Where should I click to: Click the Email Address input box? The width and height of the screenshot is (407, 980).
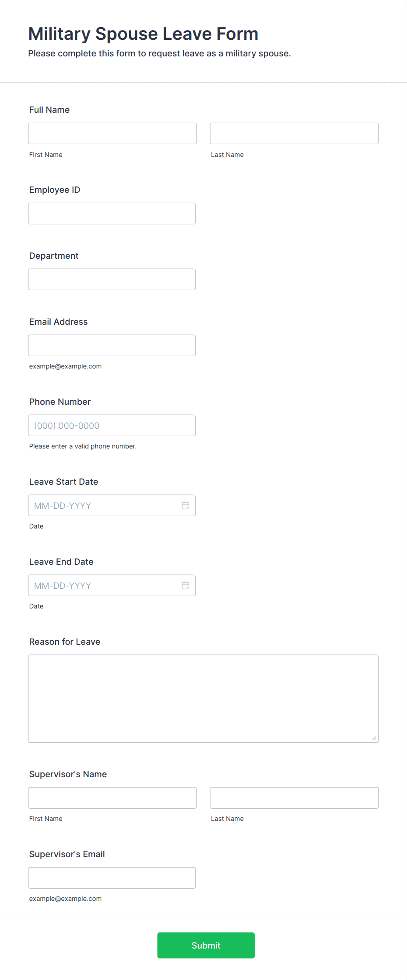tap(112, 345)
